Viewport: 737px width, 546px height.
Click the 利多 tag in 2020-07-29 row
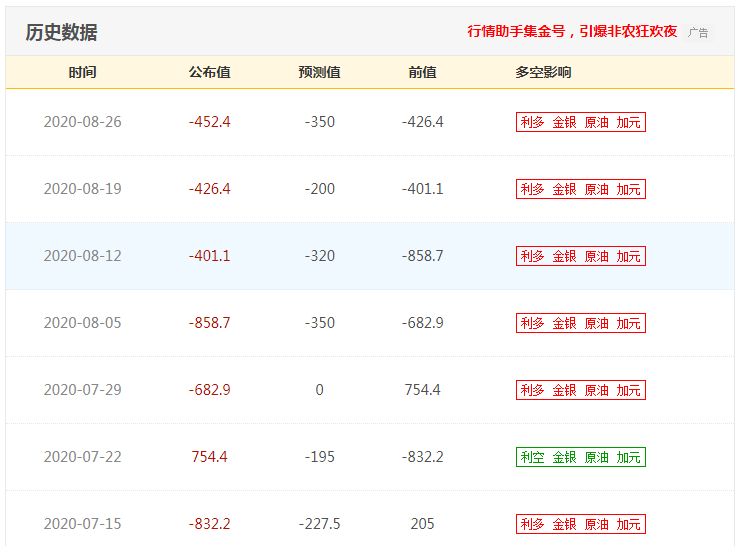(580, 390)
